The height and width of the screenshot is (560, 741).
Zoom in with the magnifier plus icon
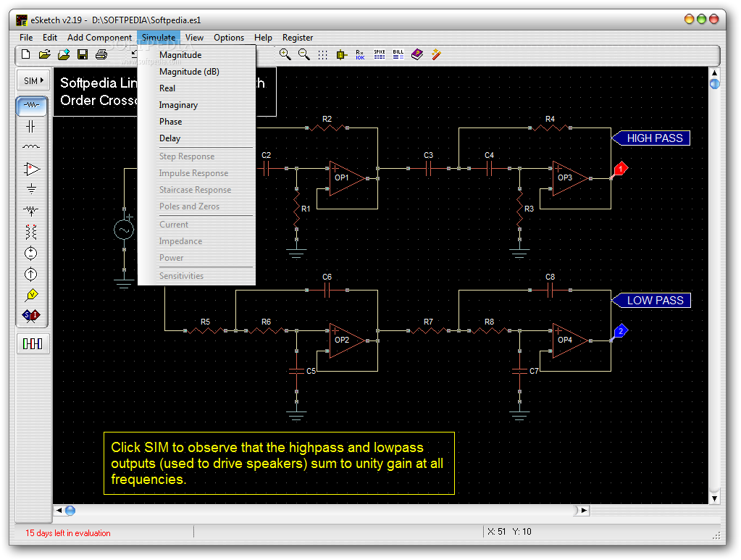click(285, 54)
